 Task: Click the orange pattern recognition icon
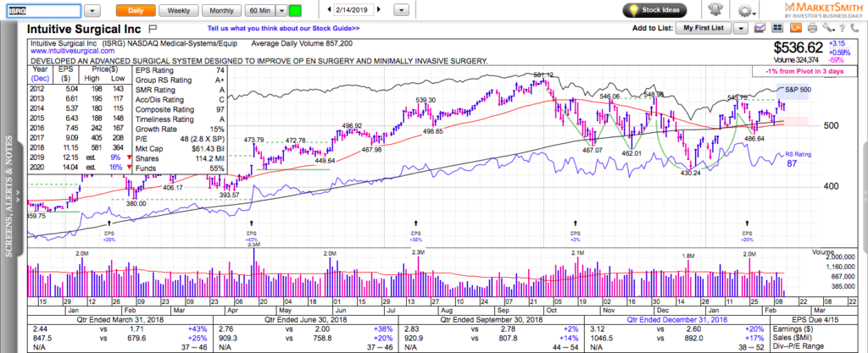(x=796, y=28)
